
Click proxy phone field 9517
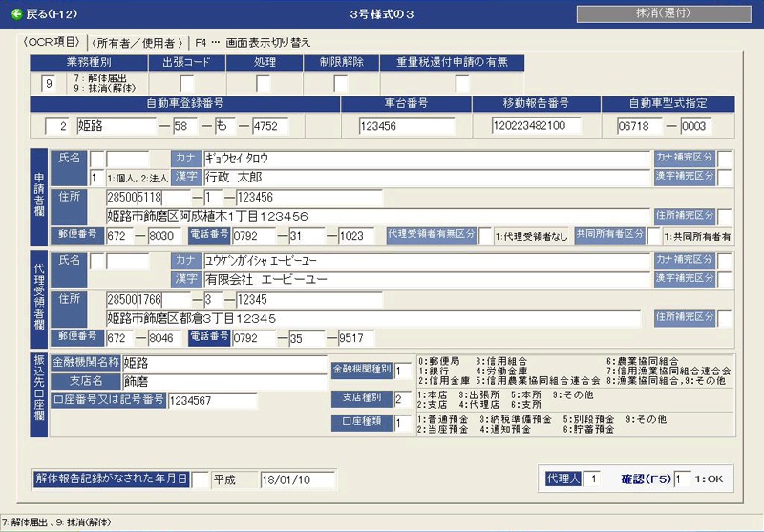(356, 338)
